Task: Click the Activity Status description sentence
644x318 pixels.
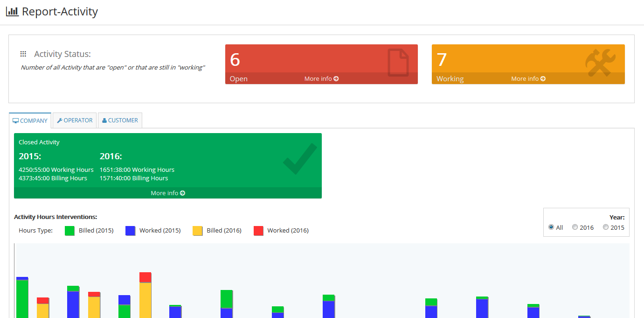Action: coord(113,67)
